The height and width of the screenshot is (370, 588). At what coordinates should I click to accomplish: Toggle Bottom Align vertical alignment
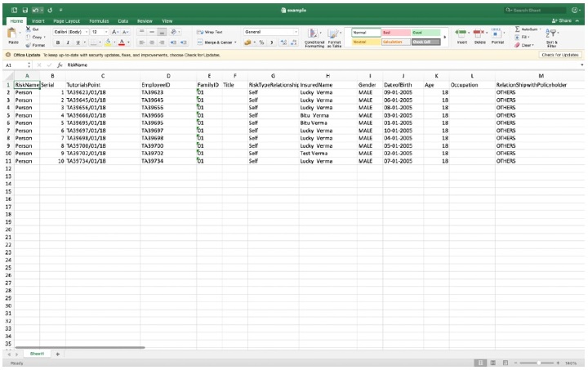click(162, 32)
